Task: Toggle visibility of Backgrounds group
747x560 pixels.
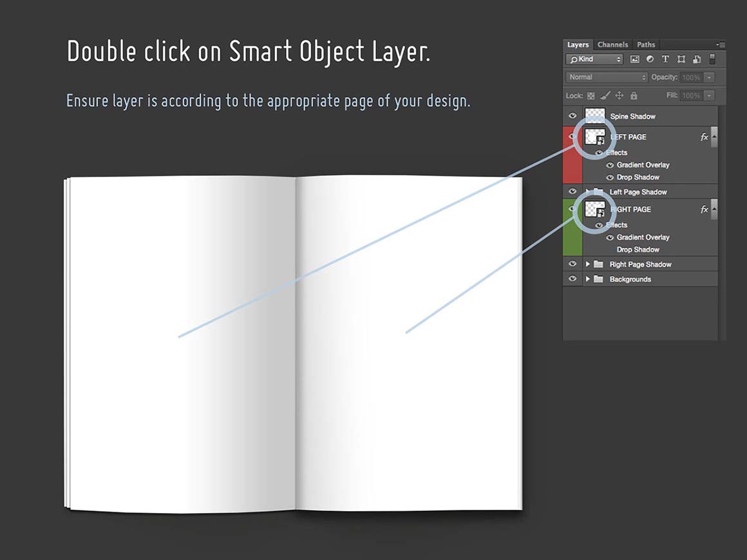Action: tap(572, 279)
